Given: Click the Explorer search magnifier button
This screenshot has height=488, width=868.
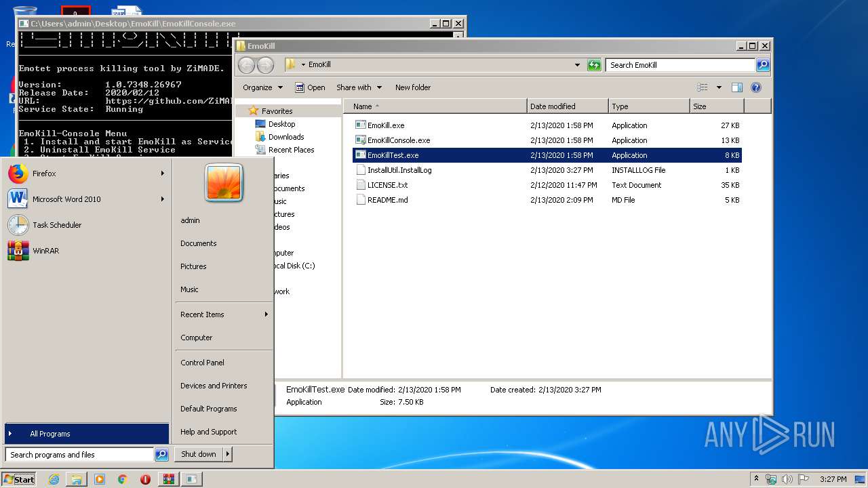Looking at the screenshot, I should click(763, 65).
